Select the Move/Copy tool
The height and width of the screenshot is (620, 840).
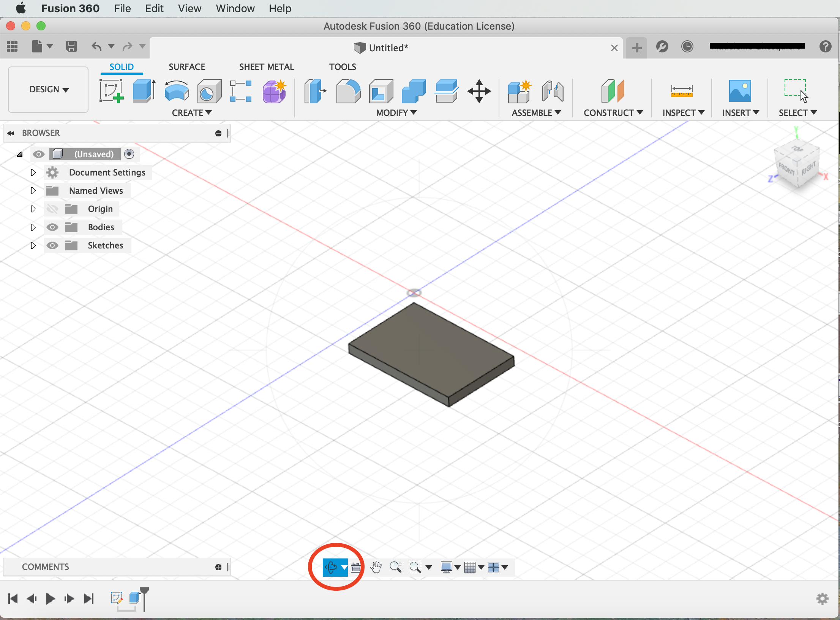(479, 91)
